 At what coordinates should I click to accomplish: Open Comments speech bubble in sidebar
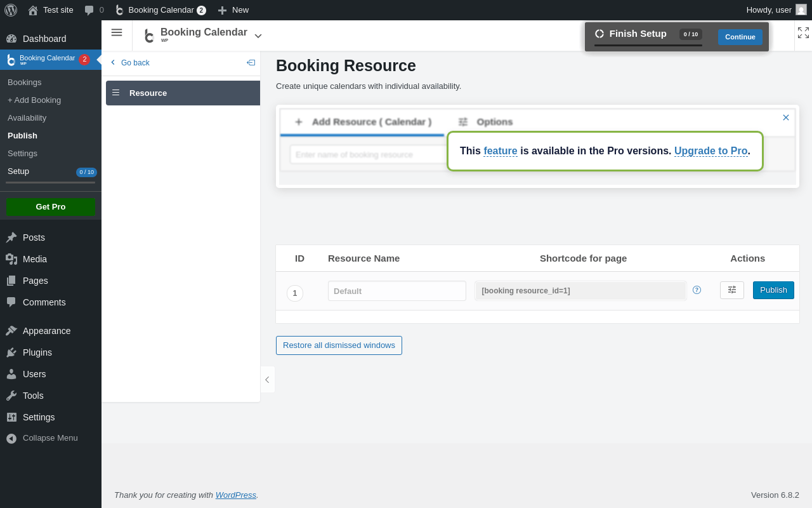coord(11,302)
